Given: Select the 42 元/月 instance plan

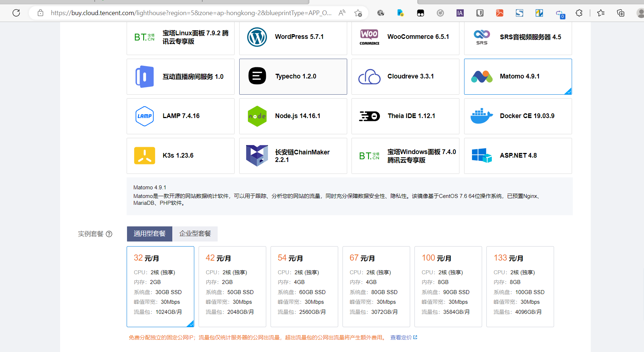Looking at the screenshot, I should point(232,286).
